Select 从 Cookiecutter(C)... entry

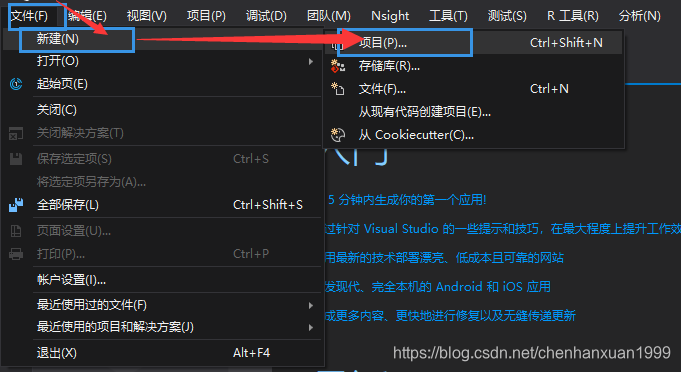click(473, 135)
